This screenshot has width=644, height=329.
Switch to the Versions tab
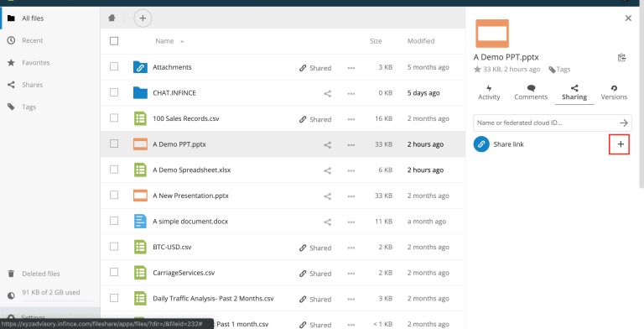click(x=614, y=93)
